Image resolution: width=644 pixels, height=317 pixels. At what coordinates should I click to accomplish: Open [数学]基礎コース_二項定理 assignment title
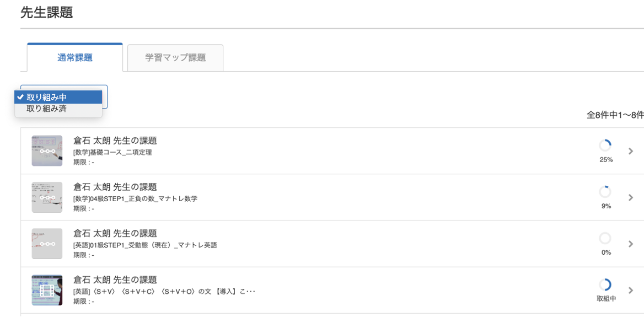112,153
